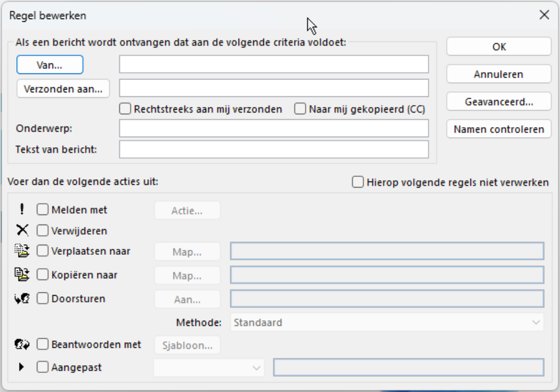Click into the Tekst van bericht field
This screenshot has height=392, width=560.
click(x=274, y=149)
